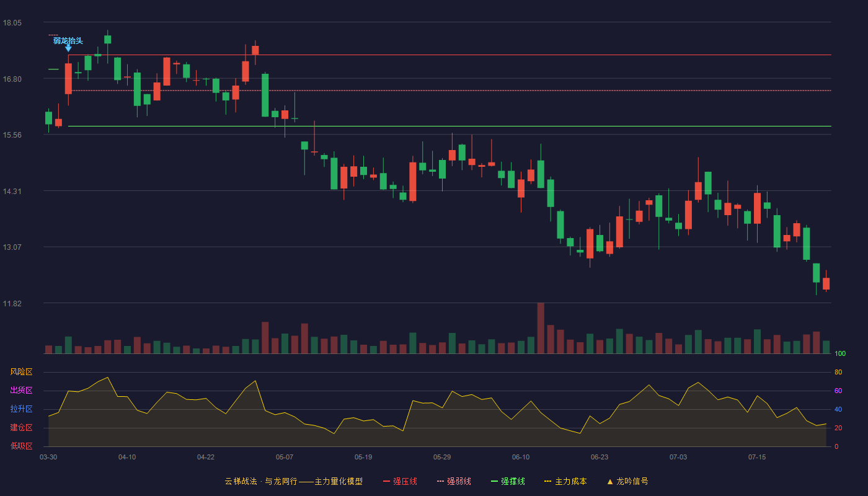Select the 拉升区 zone label

(21, 409)
